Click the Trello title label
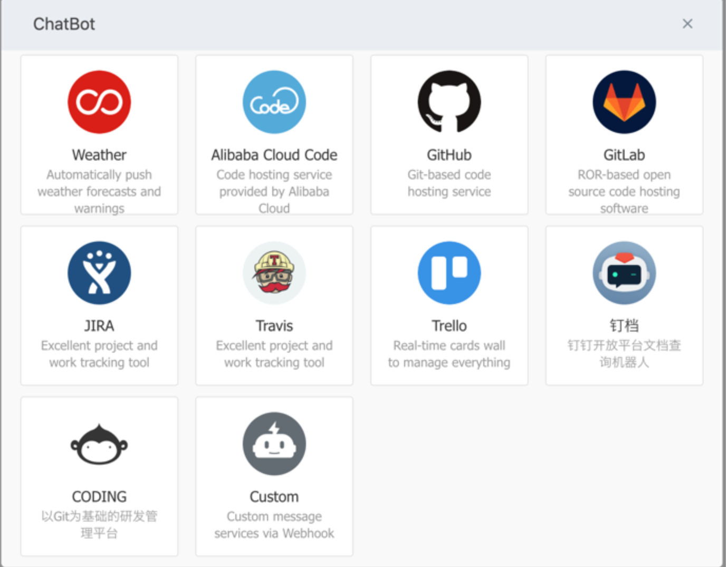Viewport: 728px width, 567px height. click(449, 326)
